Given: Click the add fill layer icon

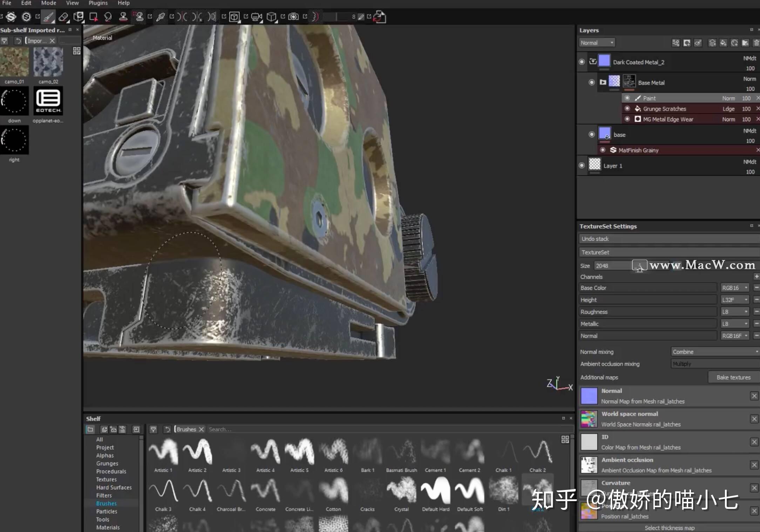Looking at the screenshot, I should (724, 42).
